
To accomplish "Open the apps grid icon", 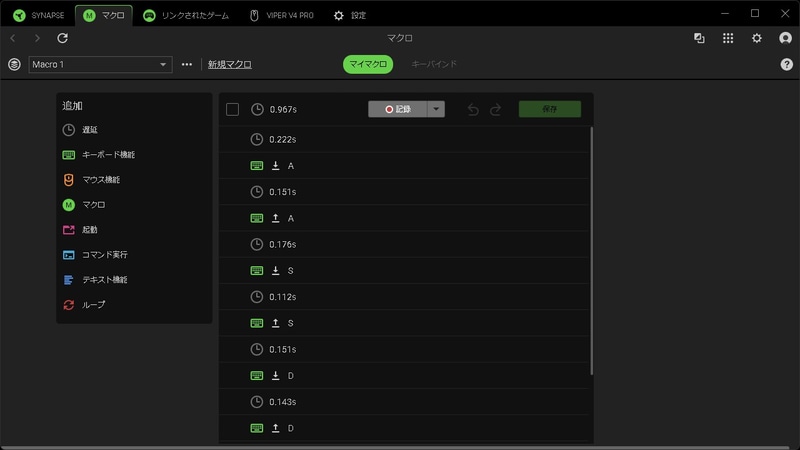I will click(728, 38).
